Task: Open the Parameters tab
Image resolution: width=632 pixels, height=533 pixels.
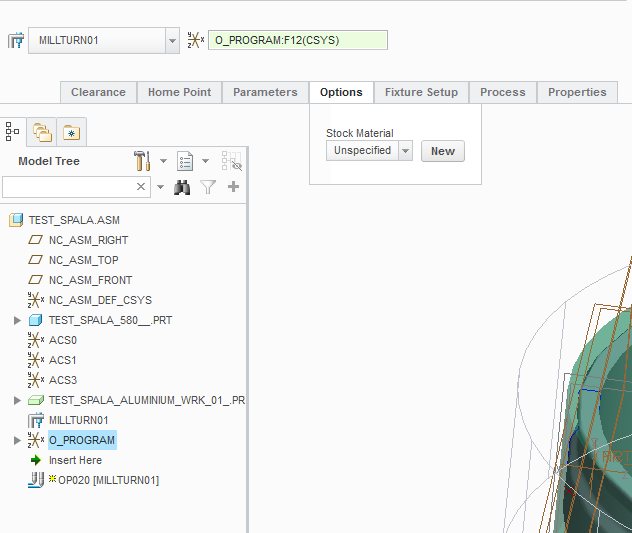Action: 265,92
